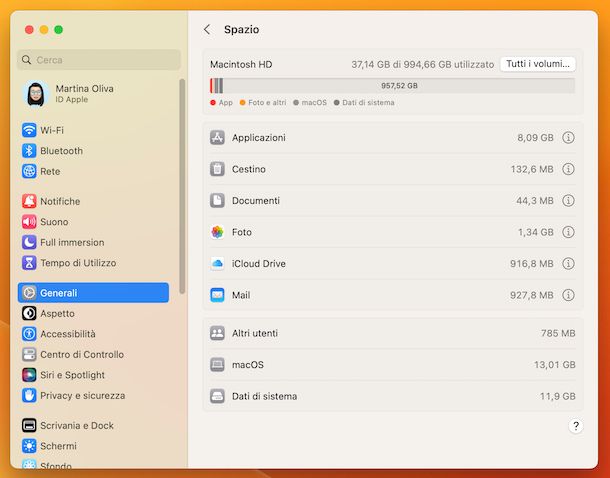Click the Macintosh HD volume name
Viewport: 610px width, 478px height.
241,65
